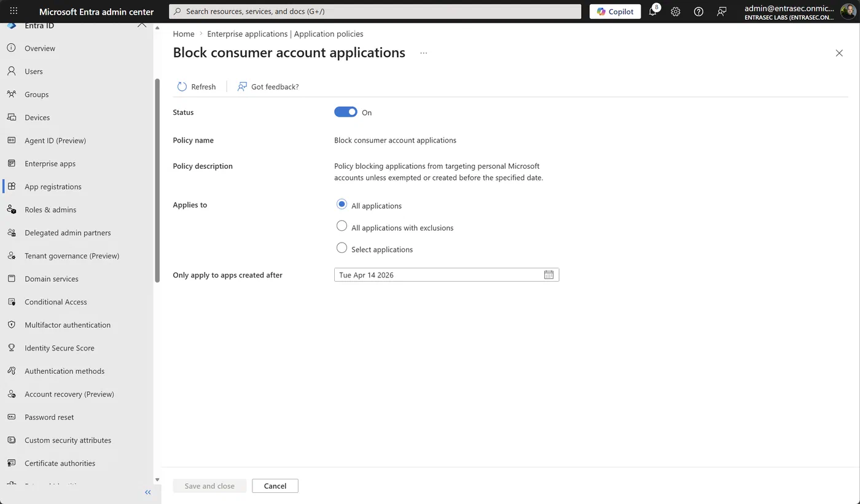
Task: Open Enterprise applications | Application policies breadcrumb
Action: pyautogui.click(x=285, y=34)
